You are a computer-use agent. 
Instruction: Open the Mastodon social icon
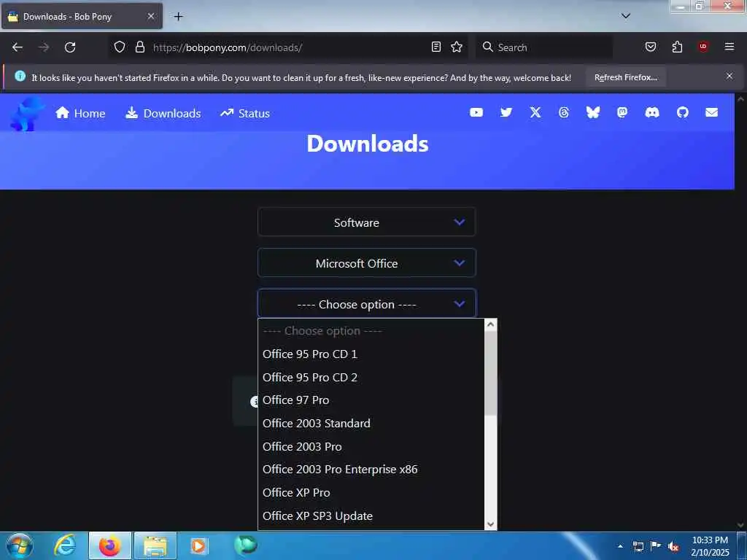(x=622, y=112)
